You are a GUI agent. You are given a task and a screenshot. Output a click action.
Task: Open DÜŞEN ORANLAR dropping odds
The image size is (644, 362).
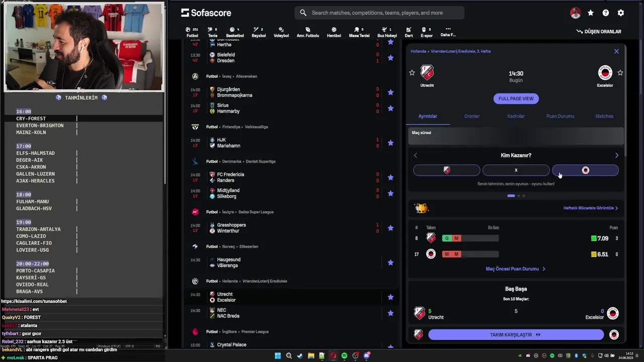599,32
